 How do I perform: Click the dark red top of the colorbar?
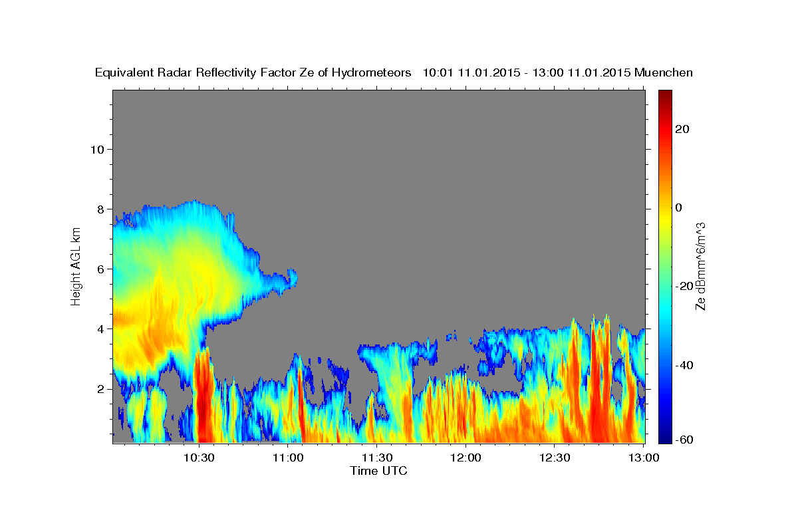(664, 94)
